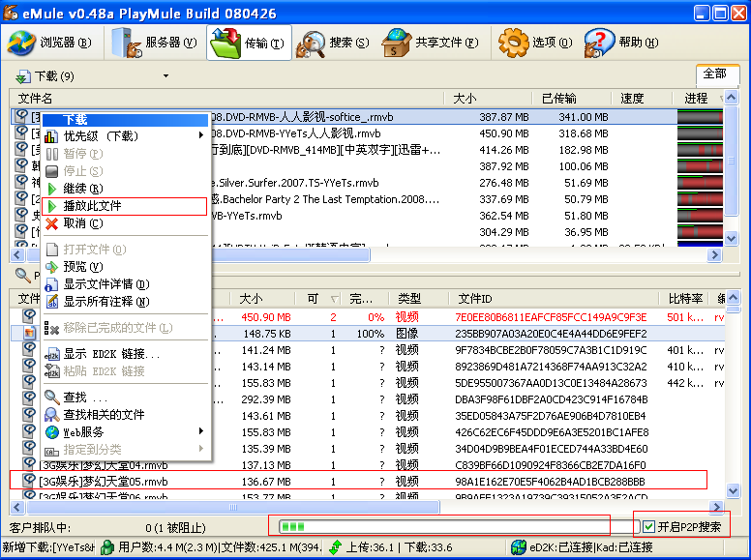Click the 查找相关的文件 icon in context menu
Viewport: 751px width, 560px height.
(51, 415)
